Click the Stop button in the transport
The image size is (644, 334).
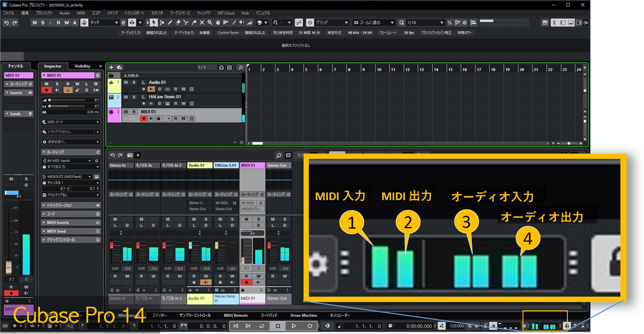coord(278,326)
